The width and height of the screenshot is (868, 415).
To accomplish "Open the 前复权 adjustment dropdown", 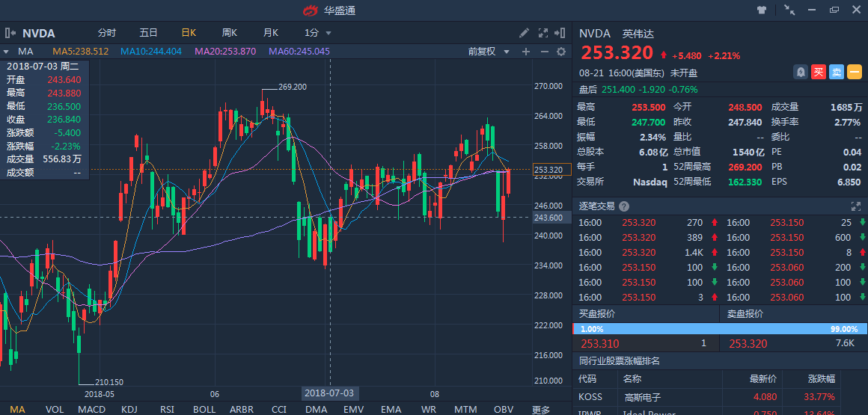I will 489,52.
